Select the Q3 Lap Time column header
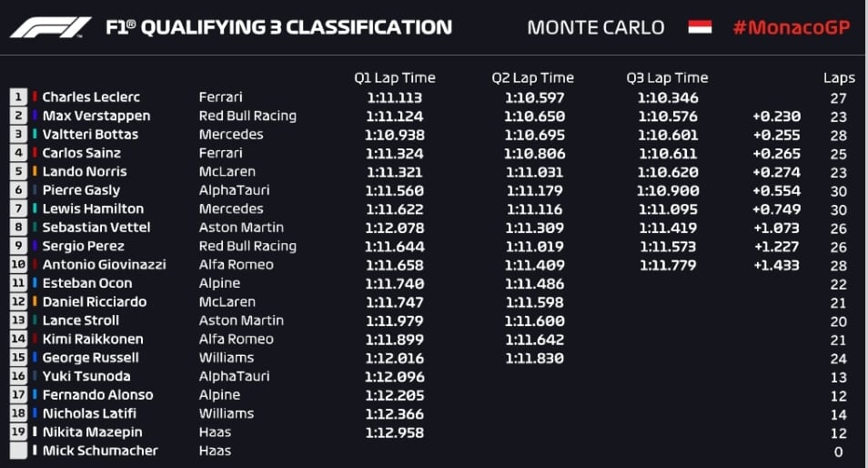 point(667,77)
